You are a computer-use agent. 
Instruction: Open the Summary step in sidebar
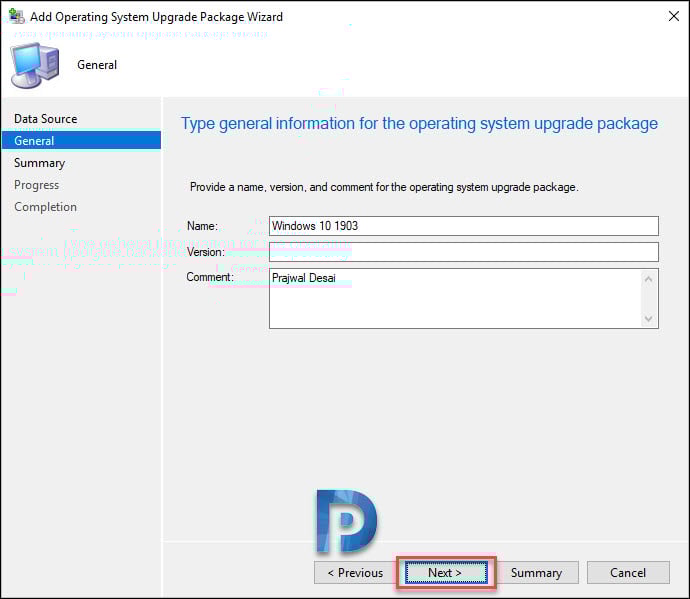[40, 163]
